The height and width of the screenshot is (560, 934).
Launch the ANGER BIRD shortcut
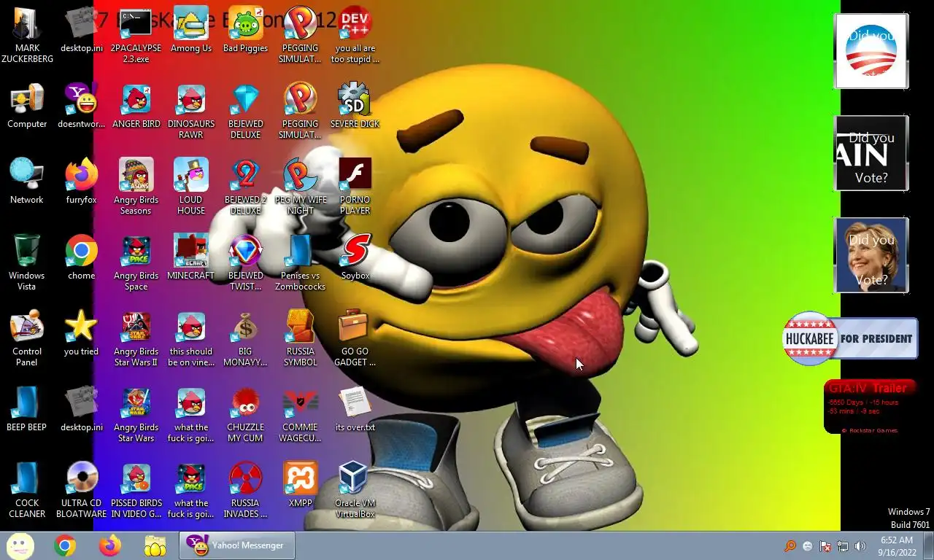136,106
